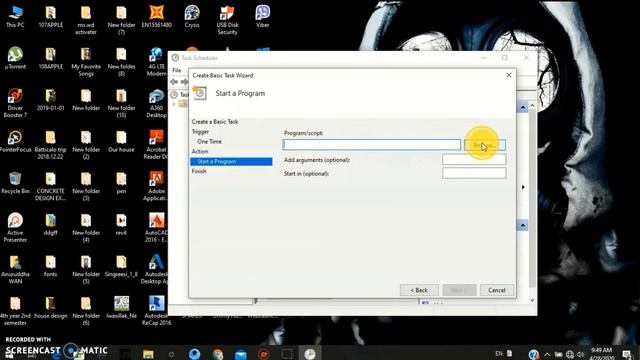Open ms wd activater folder
The height and width of the screenshot is (360, 640).
click(86, 20)
